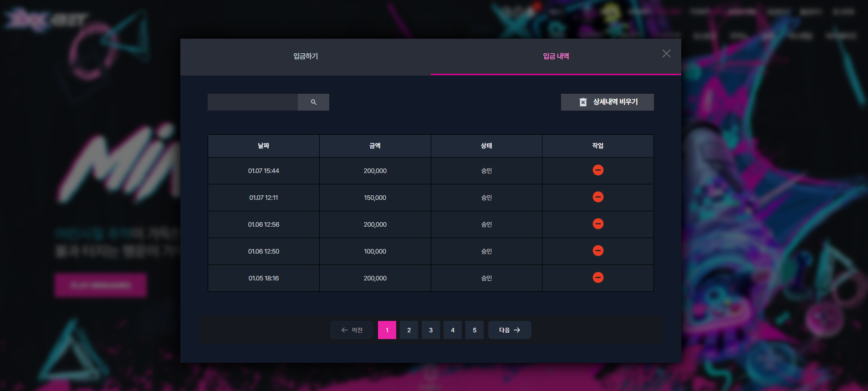Delete the 01.05 18:16 deposit record
Screen dimensions: 868x391
coord(598,278)
